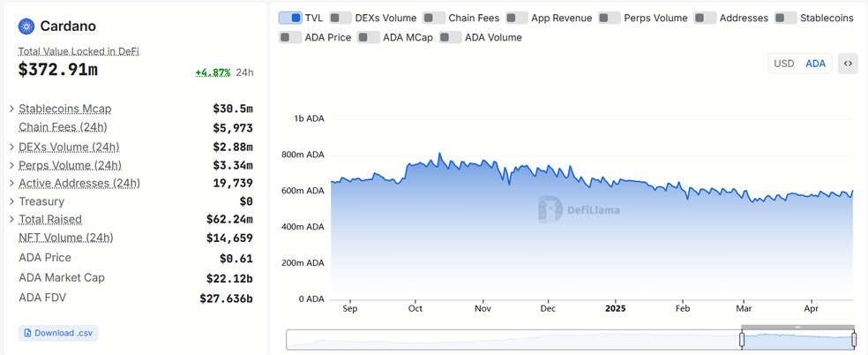The width and height of the screenshot is (868, 355).
Task: Click the file icon in Download .csv
Action: [x=27, y=333]
